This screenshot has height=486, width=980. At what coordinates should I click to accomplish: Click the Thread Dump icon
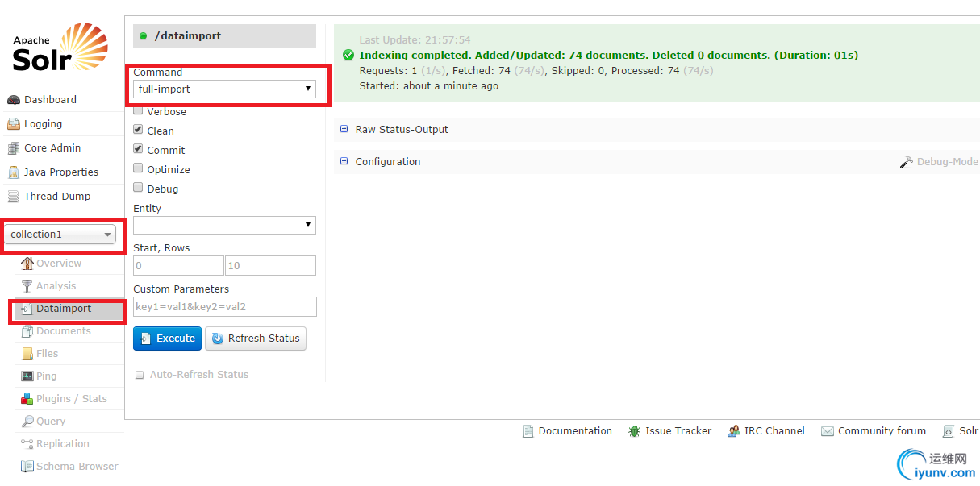click(13, 197)
